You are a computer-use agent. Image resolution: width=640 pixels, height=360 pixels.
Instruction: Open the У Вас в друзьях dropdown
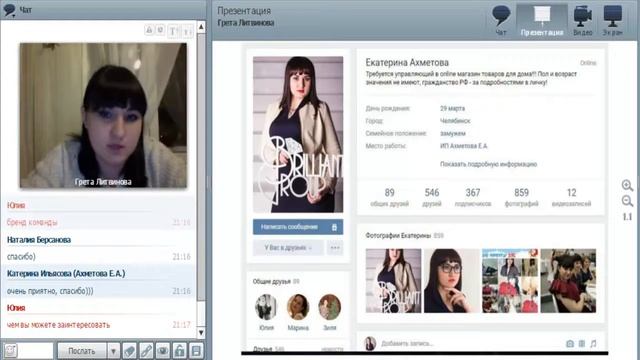coord(288,247)
